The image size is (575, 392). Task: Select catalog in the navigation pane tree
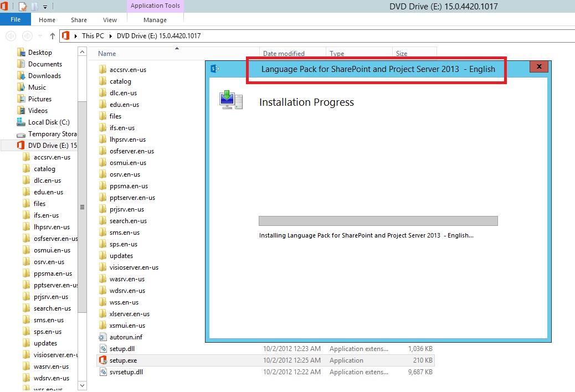coord(44,169)
